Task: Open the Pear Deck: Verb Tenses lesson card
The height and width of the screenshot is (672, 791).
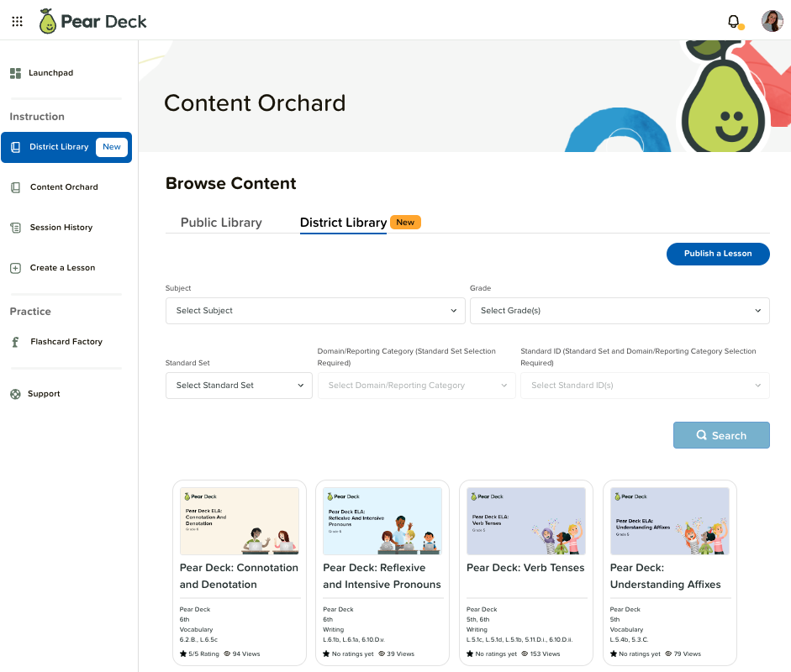Action: coord(525,571)
